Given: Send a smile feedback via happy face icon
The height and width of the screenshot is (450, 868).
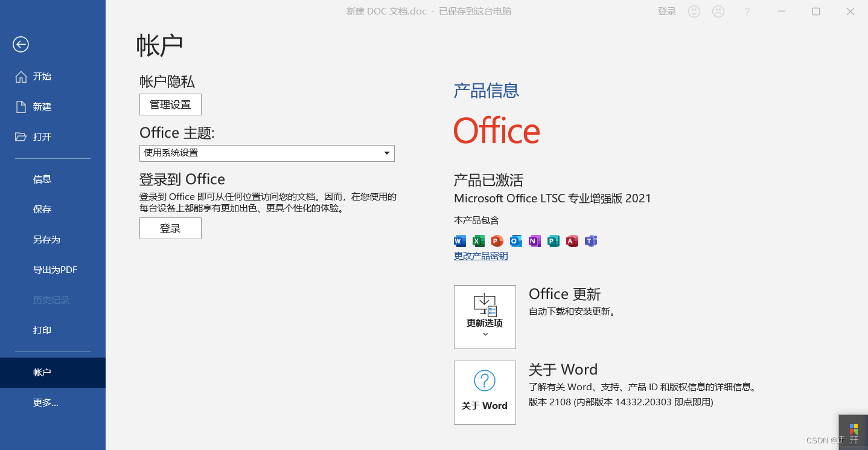Looking at the screenshot, I should tap(694, 11).
